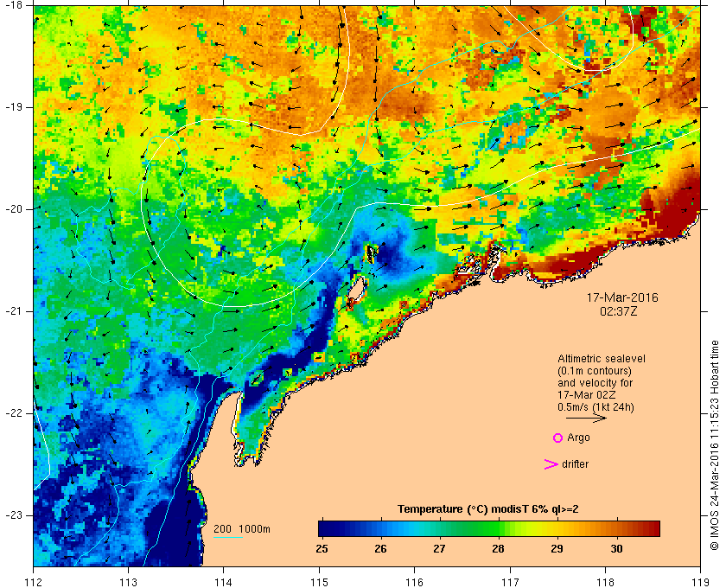Click the magenta Argo circle legend symbol
This screenshot has height=588, width=726.
pos(558,438)
